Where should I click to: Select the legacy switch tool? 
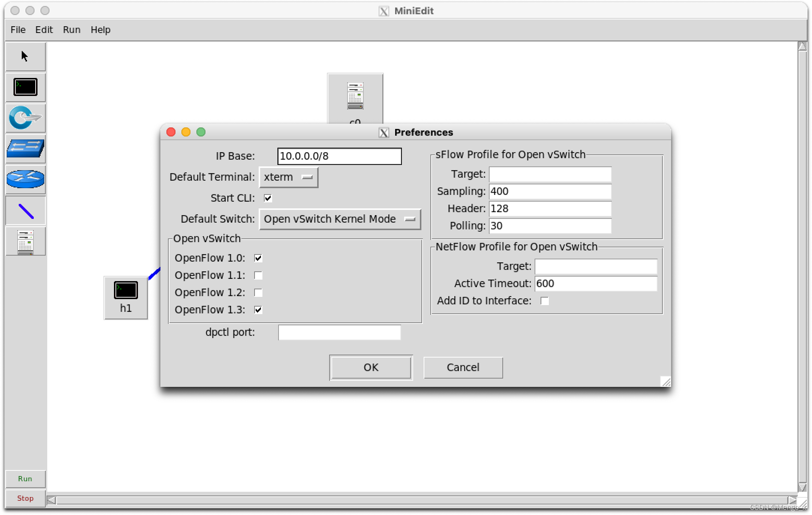click(x=25, y=149)
